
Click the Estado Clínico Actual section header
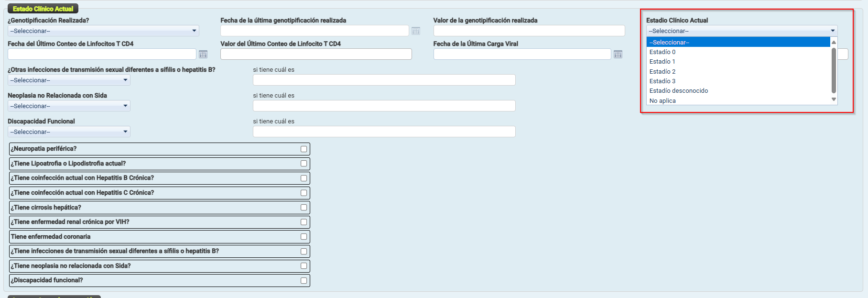(x=43, y=9)
